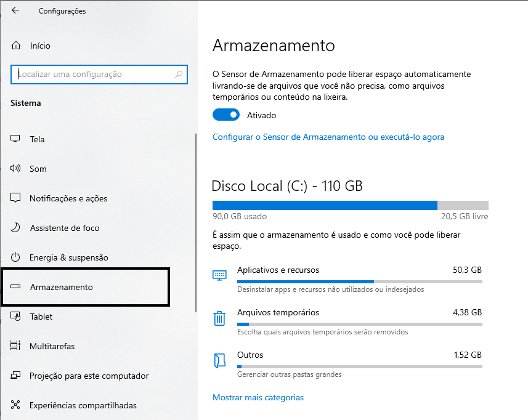
Task: Go to Experiências compartilhadas
Action: 83,405
